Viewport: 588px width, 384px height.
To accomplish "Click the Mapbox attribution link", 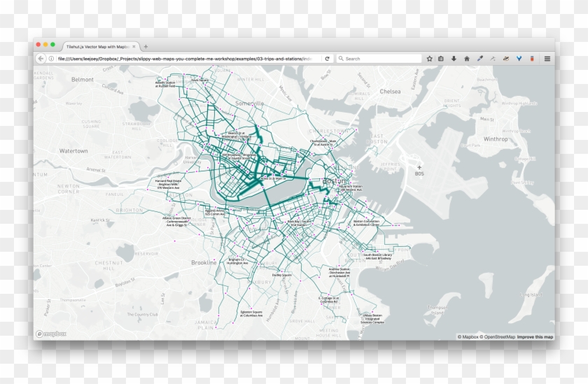I will pyautogui.click(x=468, y=337).
